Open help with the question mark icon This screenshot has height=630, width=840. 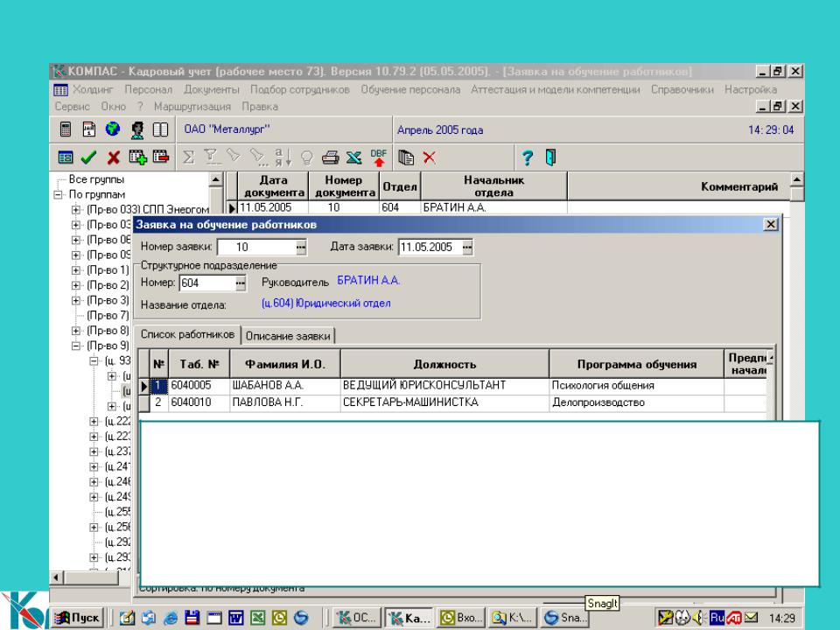point(527,157)
